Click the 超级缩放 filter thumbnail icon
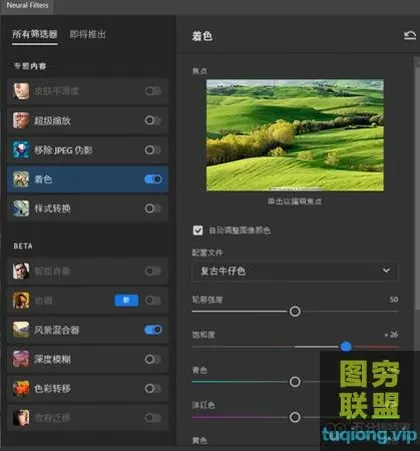Viewport: 420px width, 451px height. pos(21,120)
